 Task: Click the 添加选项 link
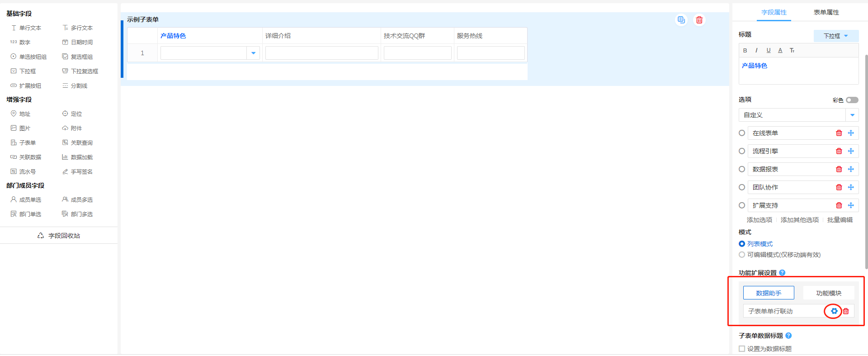(x=759, y=220)
